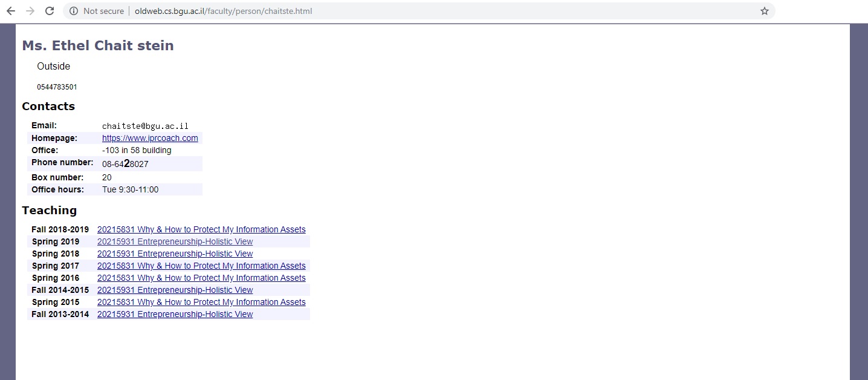This screenshot has height=380, width=868.
Task: Open the Spring 2017 Information Assets course link
Action: [201, 266]
